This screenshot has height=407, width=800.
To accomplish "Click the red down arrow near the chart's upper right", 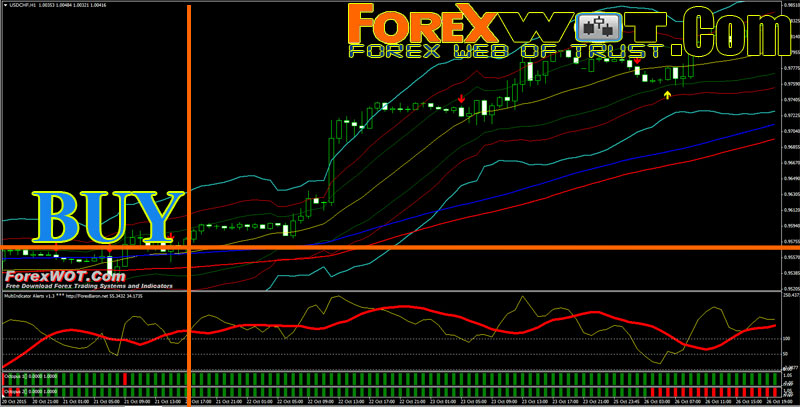I will (x=637, y=62).
